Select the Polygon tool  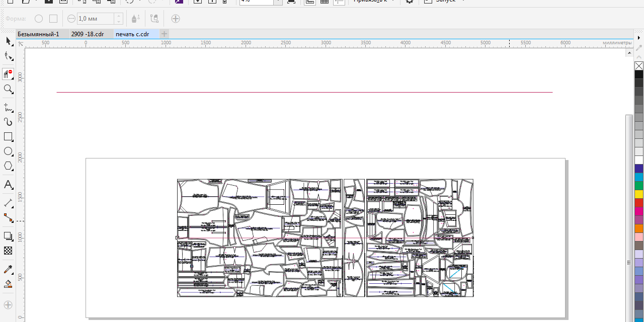tap(8, 166)
